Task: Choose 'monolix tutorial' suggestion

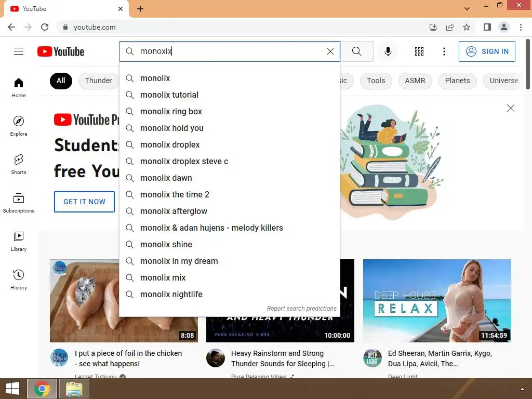Action: (x=229, y=95)
